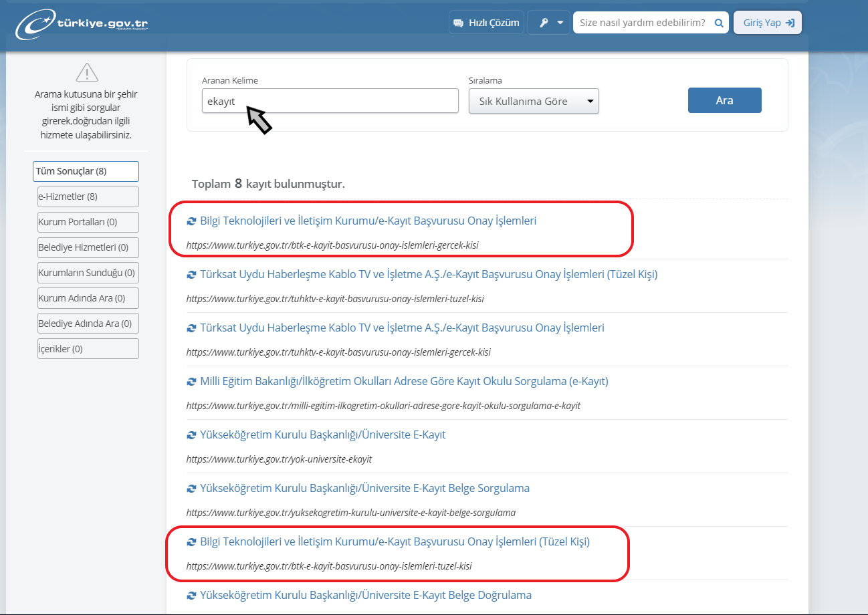Click the login arrow icon on Giriş Yap

[x=790, y=23]
